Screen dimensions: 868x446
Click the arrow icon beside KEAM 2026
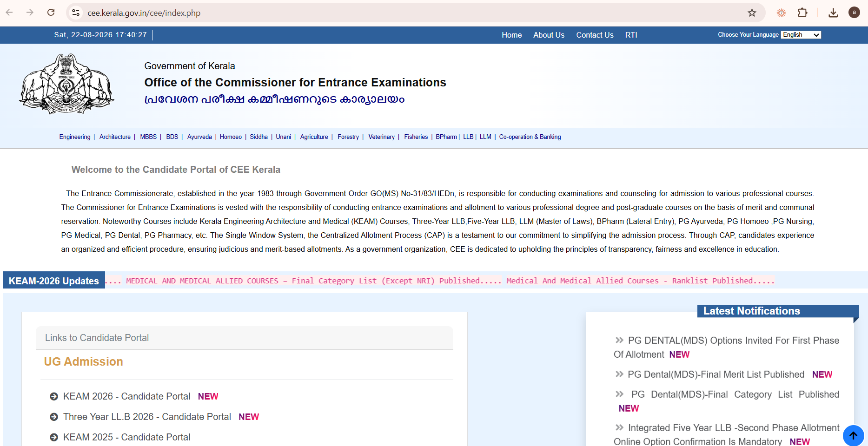tap(54, 396)
